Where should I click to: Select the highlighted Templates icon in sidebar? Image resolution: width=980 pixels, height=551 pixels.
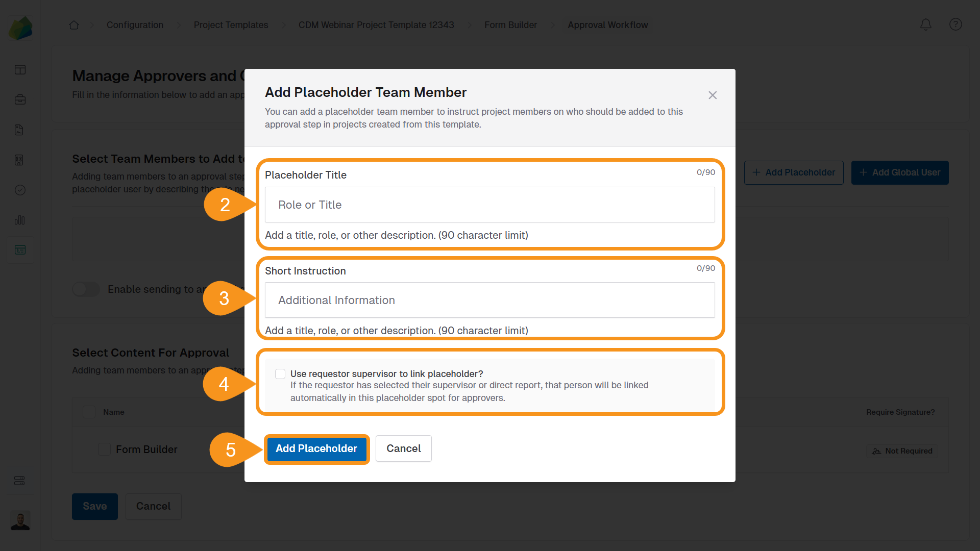coord(20,249)
